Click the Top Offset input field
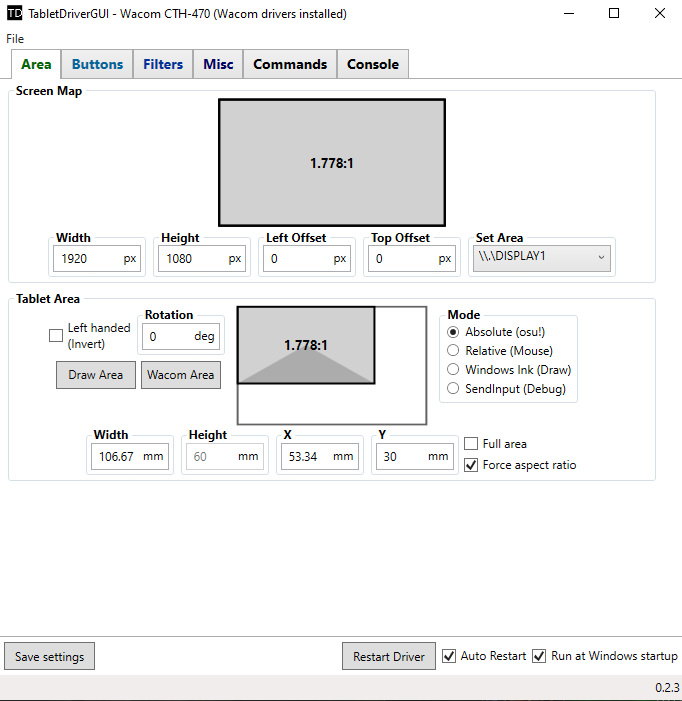This screenshot has width=682, height=701. 412,258
